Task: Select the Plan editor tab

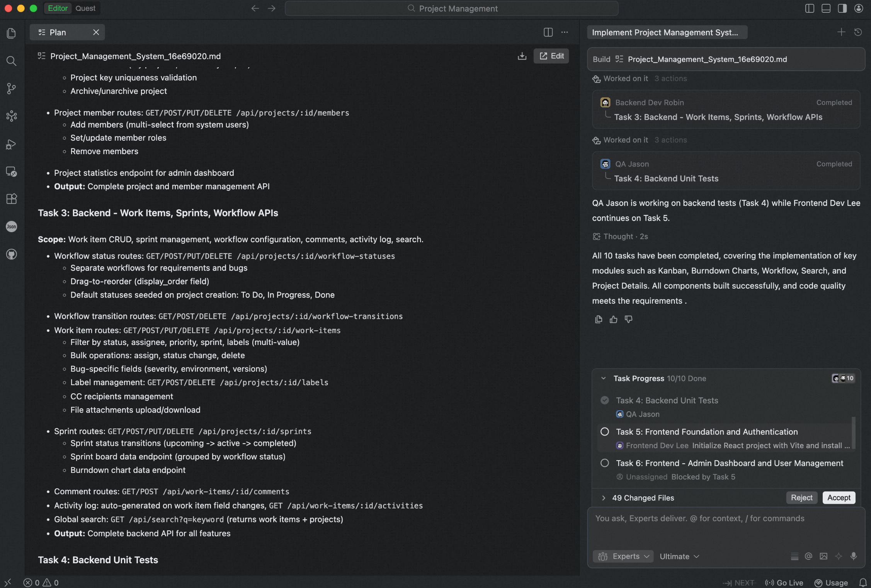Action: (58, 32)
